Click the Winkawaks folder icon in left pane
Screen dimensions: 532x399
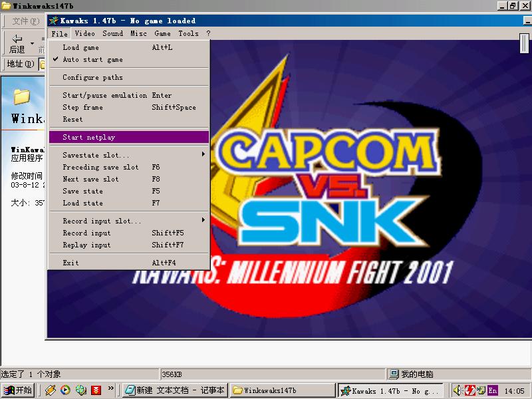22,96
